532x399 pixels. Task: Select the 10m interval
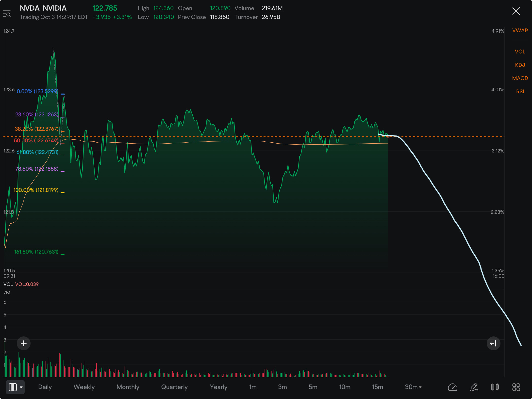[x=345, y=387]
